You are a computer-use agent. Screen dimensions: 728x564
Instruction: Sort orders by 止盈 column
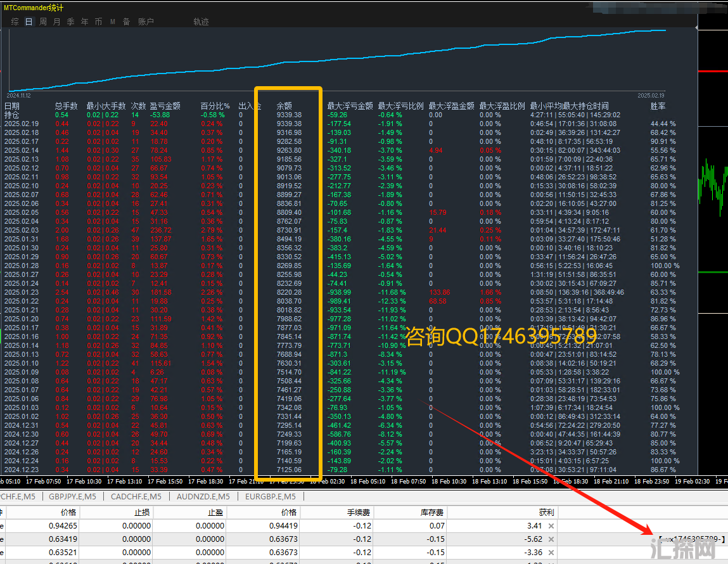click(215, 513)
